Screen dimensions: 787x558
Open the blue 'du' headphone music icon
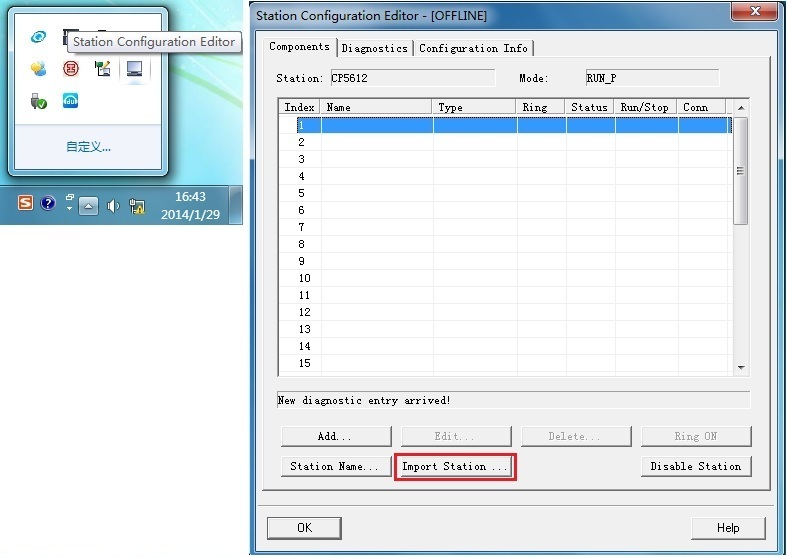(70, 101)
